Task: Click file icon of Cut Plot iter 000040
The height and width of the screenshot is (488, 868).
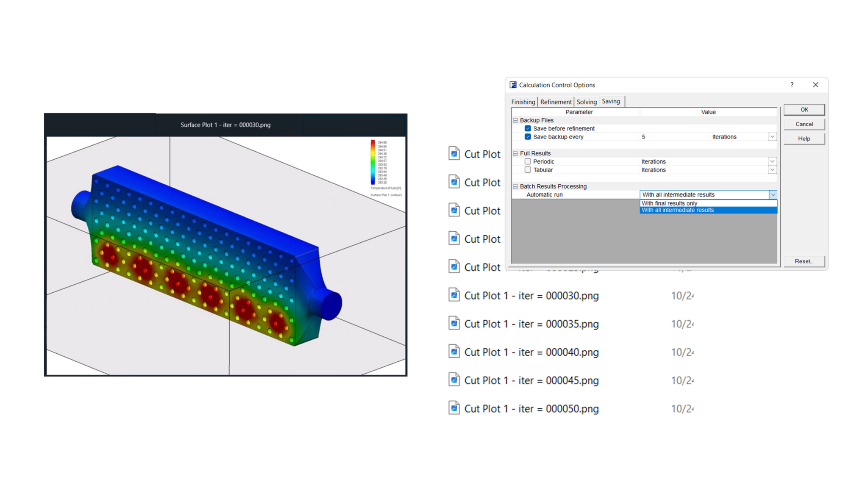Action: 454,352
